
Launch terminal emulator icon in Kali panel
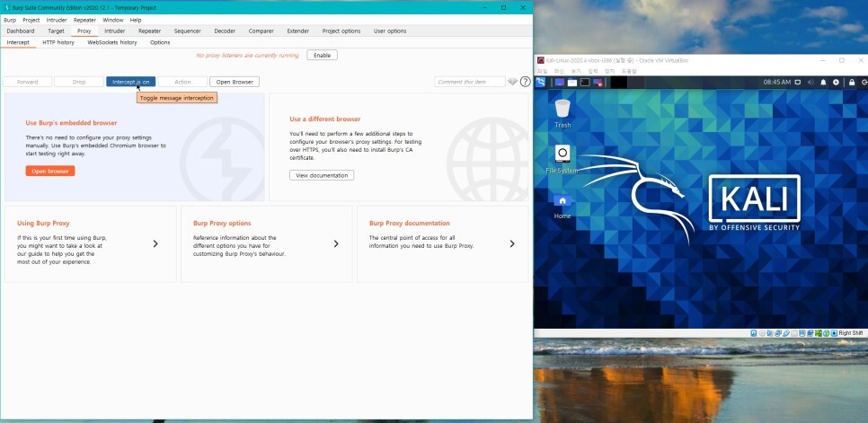(585, 82)
